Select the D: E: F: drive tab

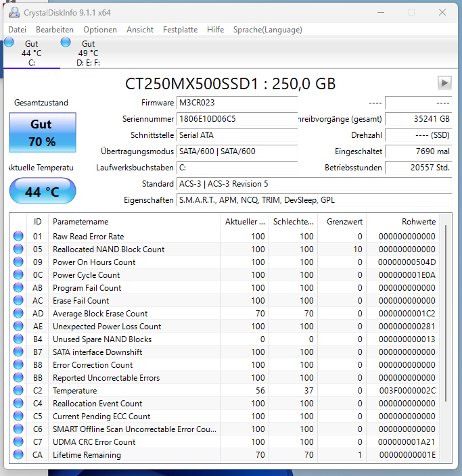[88, 53]
